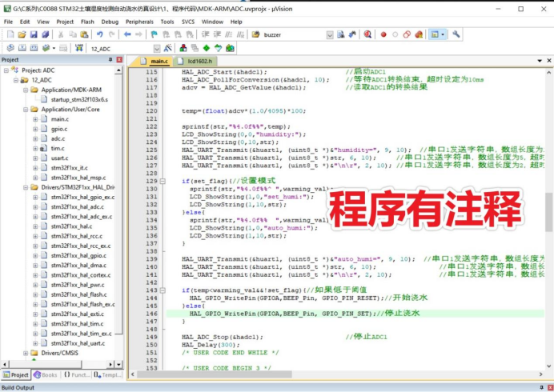Click the Insert breakpoint red dot icon
This screenshot has height=392, width=554.
click(x=383, y=34)
